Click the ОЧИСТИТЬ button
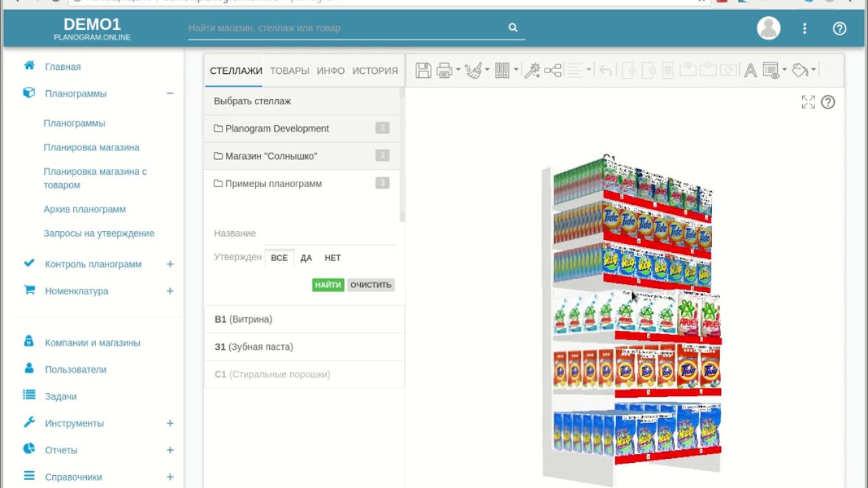 371,285
